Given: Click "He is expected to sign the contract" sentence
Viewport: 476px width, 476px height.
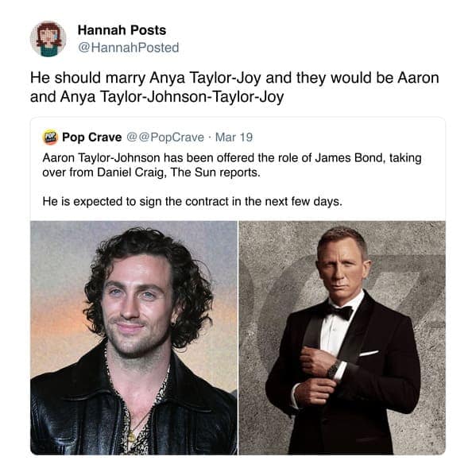Looking at the screenshot, I should click(x=192, y=201).
